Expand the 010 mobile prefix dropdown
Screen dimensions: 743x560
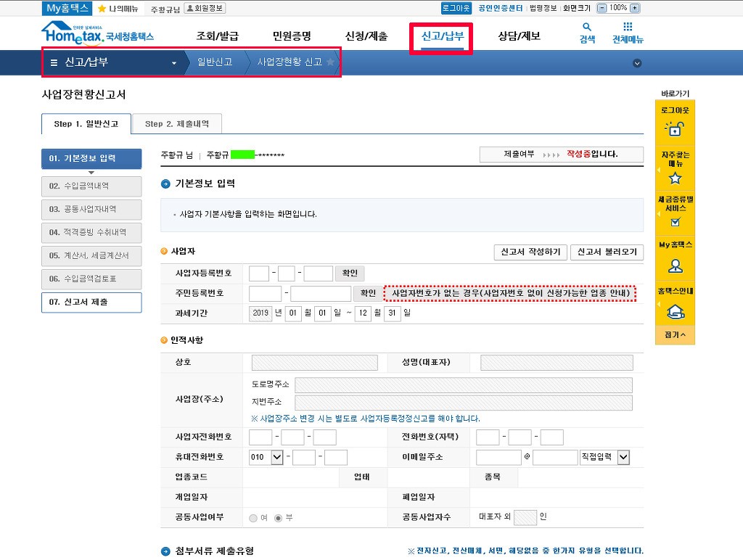[276, 457]
